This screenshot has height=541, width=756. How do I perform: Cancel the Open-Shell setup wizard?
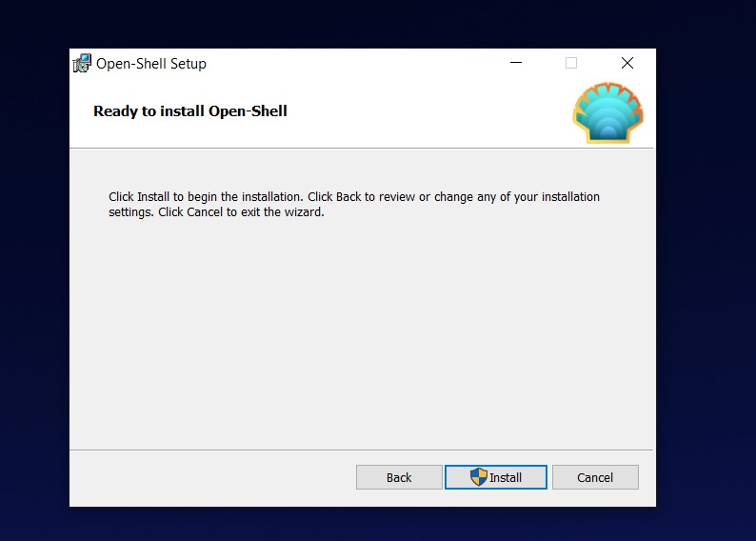(x=595, y=477)
